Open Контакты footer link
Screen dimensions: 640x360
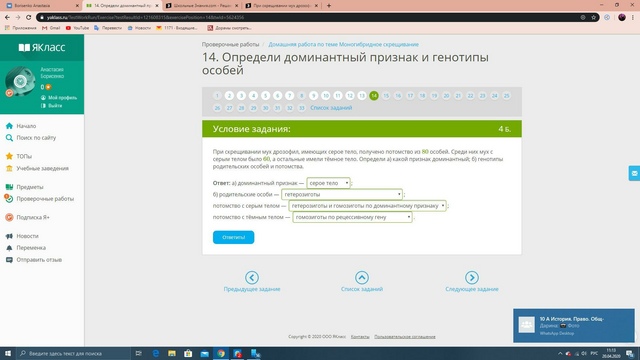tap(360, 337)
